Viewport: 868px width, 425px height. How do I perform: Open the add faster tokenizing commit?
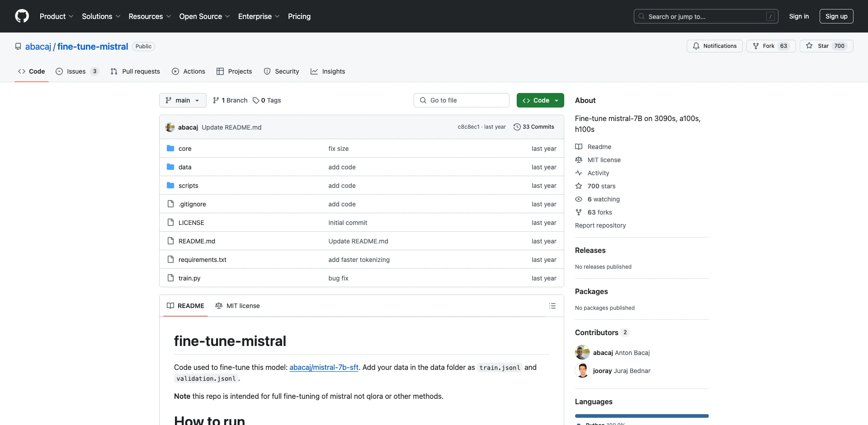(359, 260)
